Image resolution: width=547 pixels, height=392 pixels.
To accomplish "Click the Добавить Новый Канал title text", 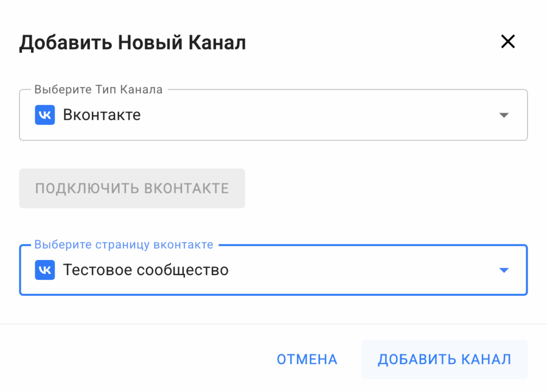I will pyautogui.click(x=132, y=43).
